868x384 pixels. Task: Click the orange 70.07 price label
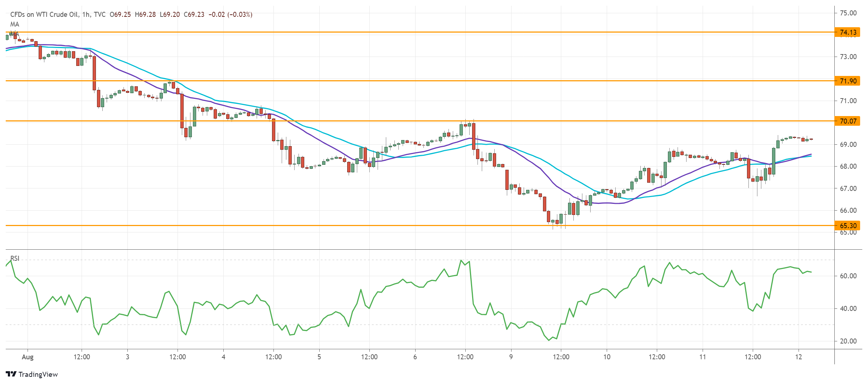848,121
